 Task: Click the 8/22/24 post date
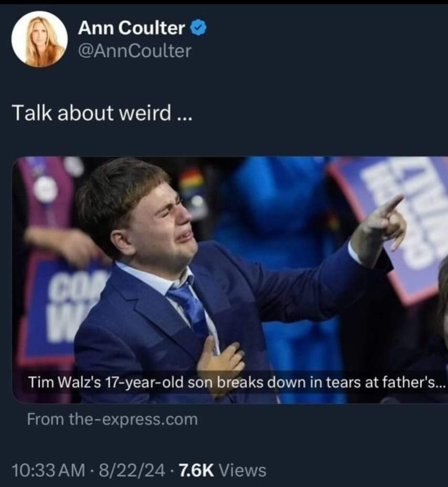tap(132, 470)
